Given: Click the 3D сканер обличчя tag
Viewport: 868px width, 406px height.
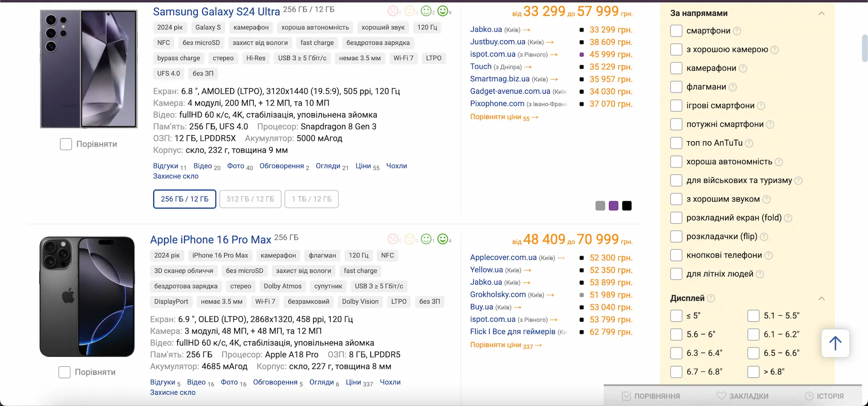Looking at the screenshot, I should point(184,271).
